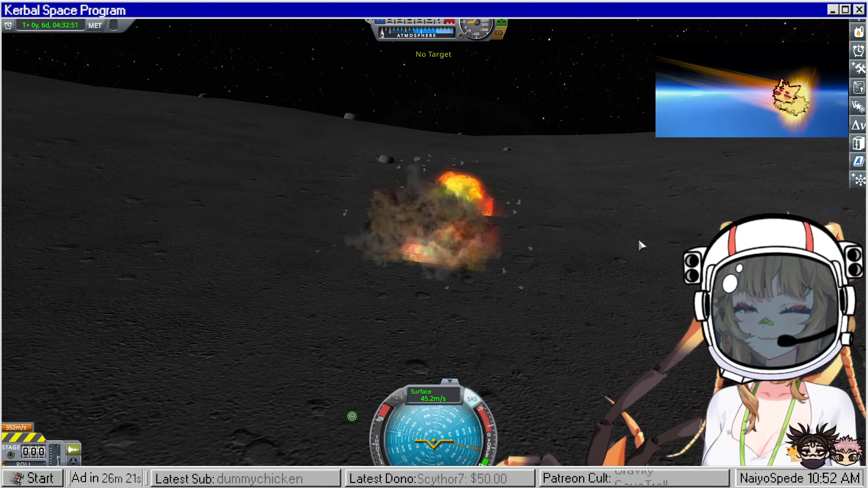Click the throttle gauge on navball

click(378, 447)
